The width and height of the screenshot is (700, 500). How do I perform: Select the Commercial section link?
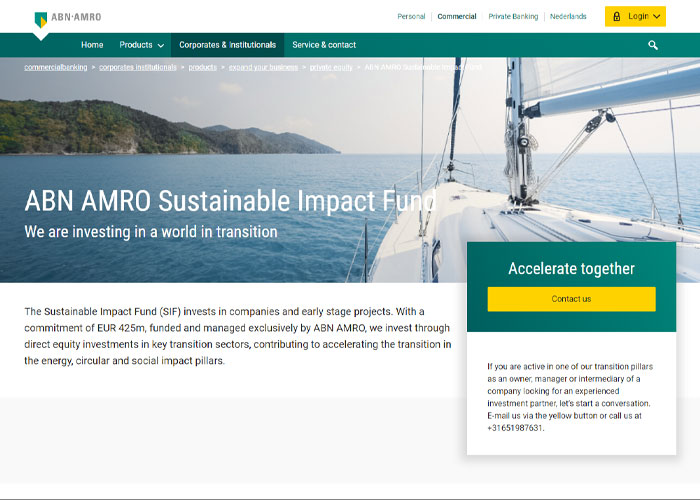click(457, 17)
